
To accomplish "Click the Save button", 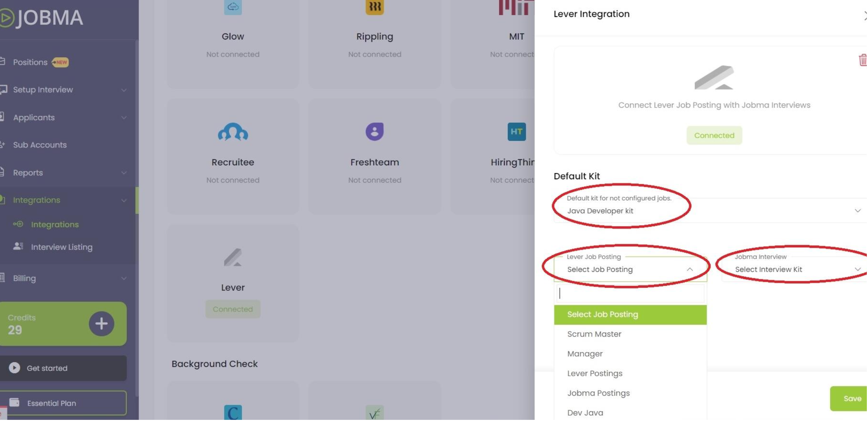I will (852, 398).
